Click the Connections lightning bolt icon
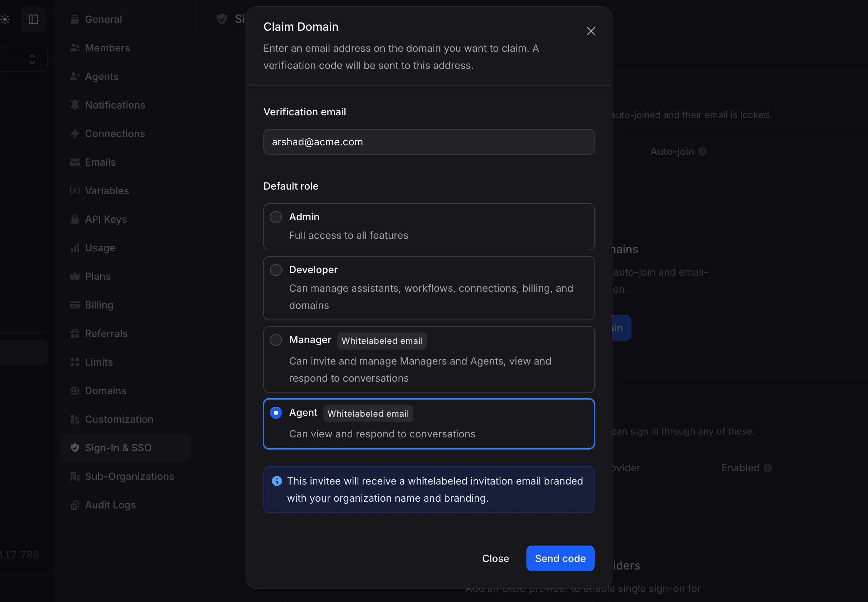868x602 pixels. coord(75,134)
